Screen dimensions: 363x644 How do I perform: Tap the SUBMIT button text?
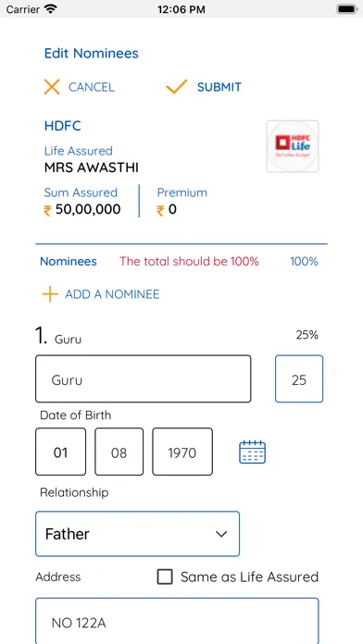tap(219, 87)
